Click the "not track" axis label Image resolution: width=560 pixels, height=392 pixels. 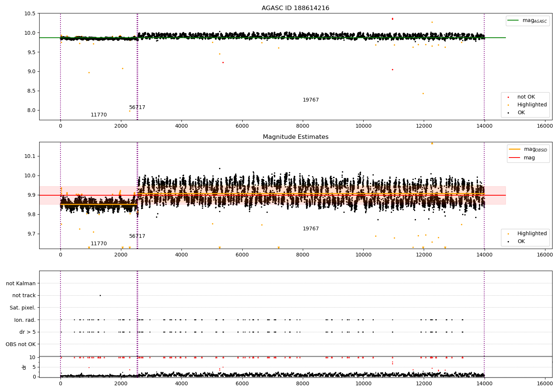coord(24,296)
